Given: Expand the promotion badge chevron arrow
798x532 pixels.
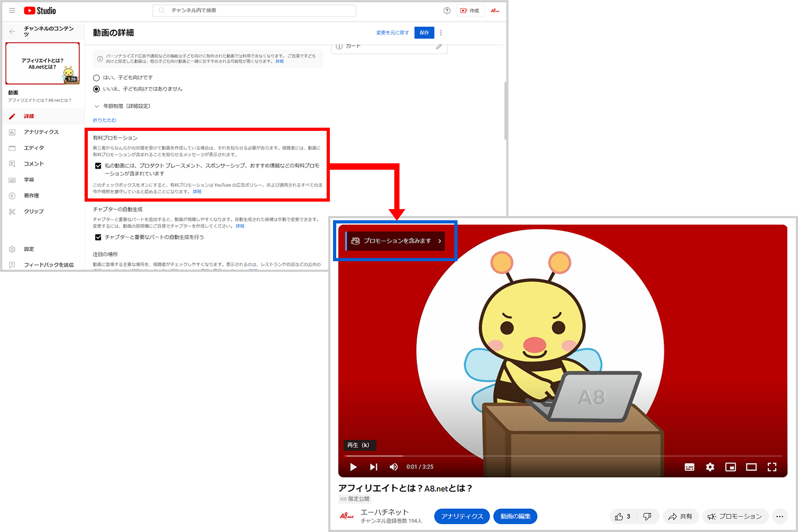Looking at the screenshot, I should coord(439,241).
